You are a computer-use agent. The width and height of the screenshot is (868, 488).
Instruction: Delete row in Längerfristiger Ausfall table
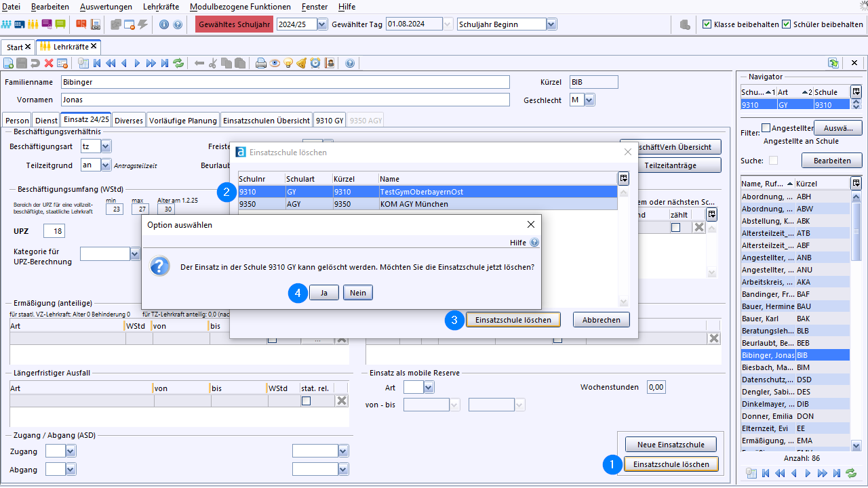(x=342, y=401)
